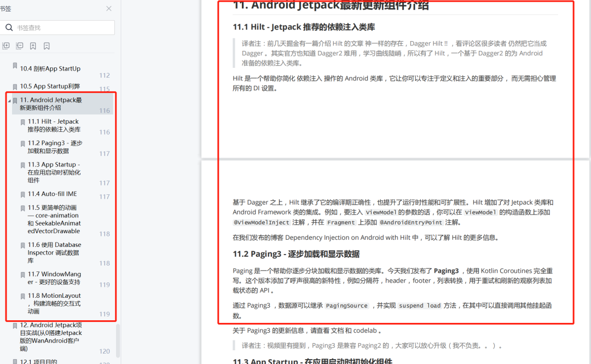Click the bookmark icon beside 11.3 App Startup
This screenshot has width=591, height=364.
(22, 165)
